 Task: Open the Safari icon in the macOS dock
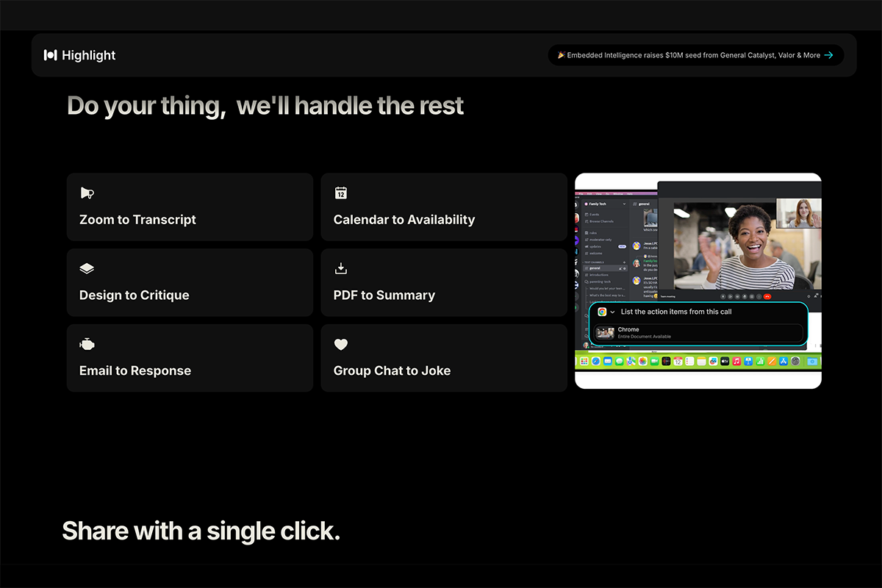(596, 362)
